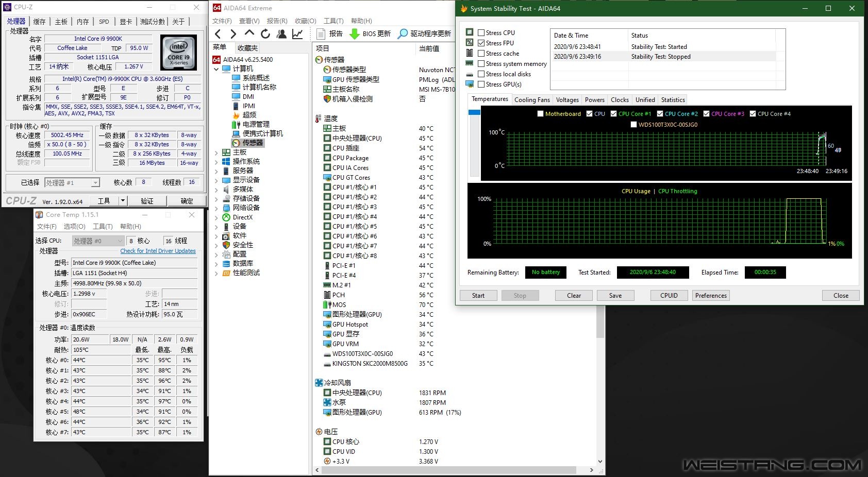The width and height of the screenshot is (868, 477).
Task: Click the 多媒体 speaker icon in the tree
Action: pyautogui.click(x=226, y=190)
